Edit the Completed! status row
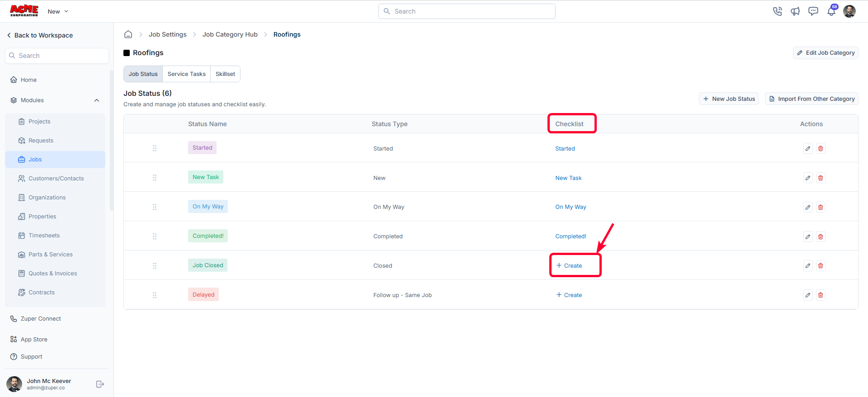 coord(808,236)
